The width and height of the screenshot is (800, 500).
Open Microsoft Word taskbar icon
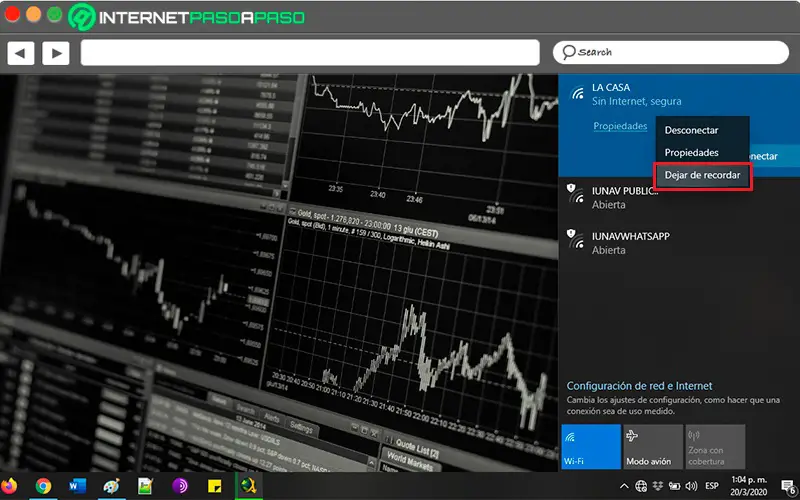[78, 486]
